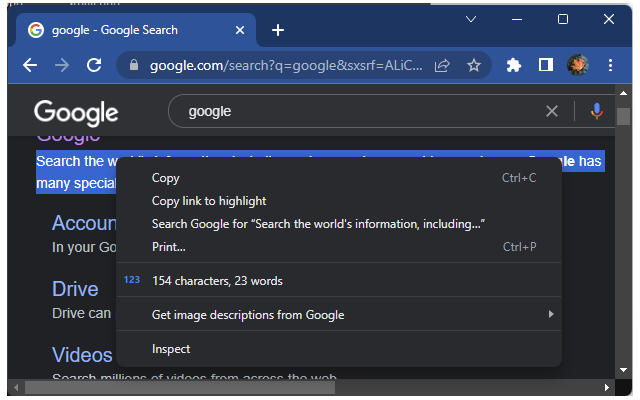
Task: Click the forward navigation arrow
Action: tap(62, 65)
